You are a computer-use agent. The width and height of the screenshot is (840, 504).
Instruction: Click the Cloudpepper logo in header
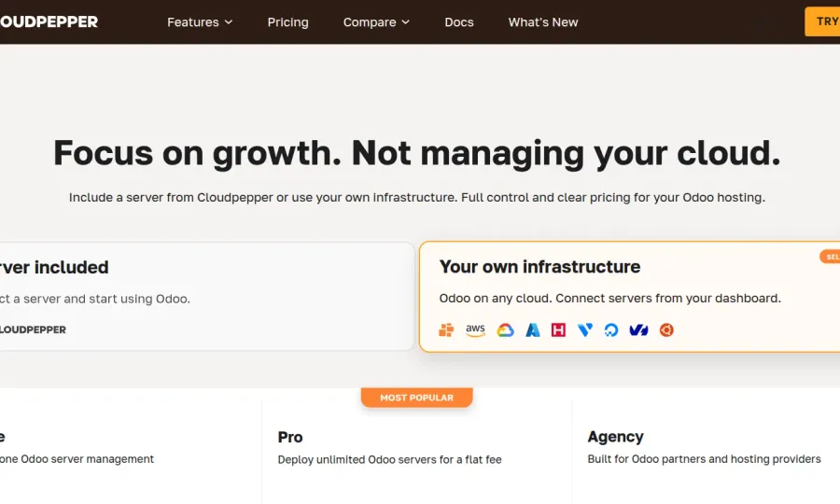coord(49,22)
